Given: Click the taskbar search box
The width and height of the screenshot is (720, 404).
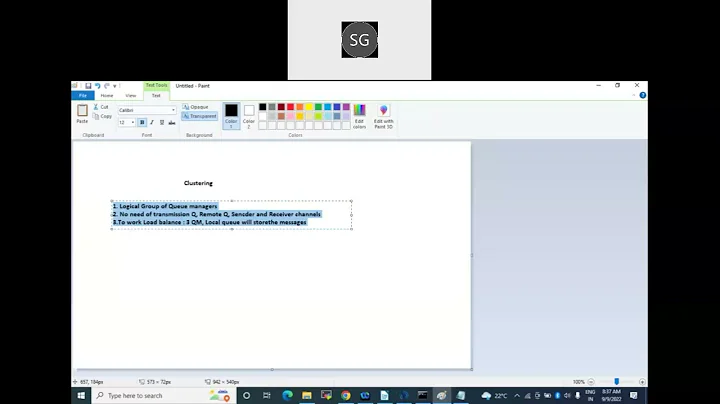Looking at the screenshot, I should tap(163, 395).
